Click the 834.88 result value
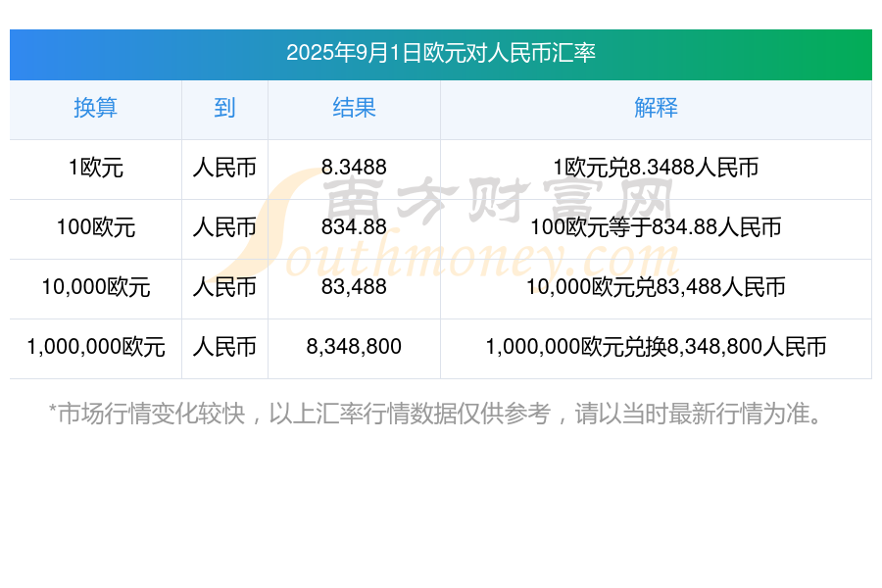 click(x=354, y=226)
